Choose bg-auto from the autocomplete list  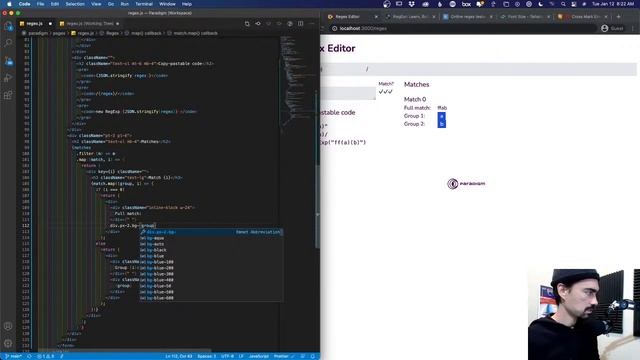point(211,244)
